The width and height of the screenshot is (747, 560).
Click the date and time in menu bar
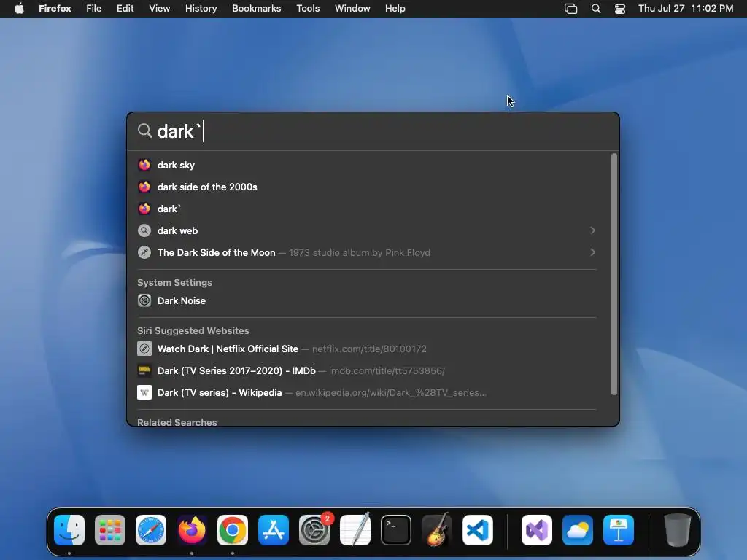tap(686, 9)
